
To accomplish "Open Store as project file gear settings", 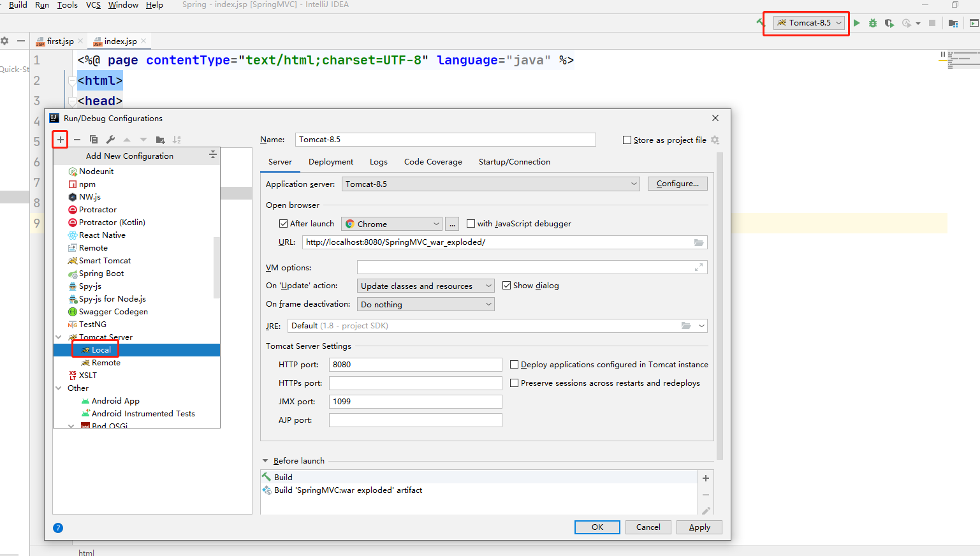I will coord(715,140).
